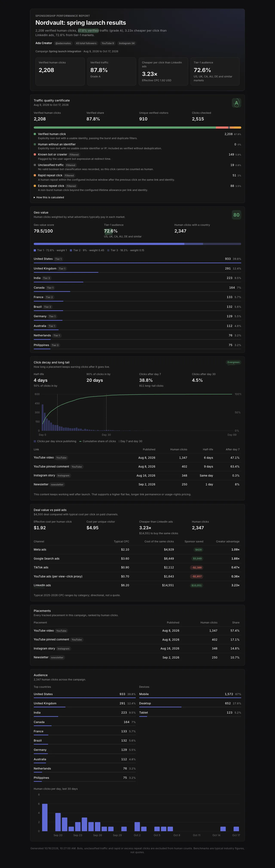Open the Verified traffic 87.8% summary card

(112, 71)
